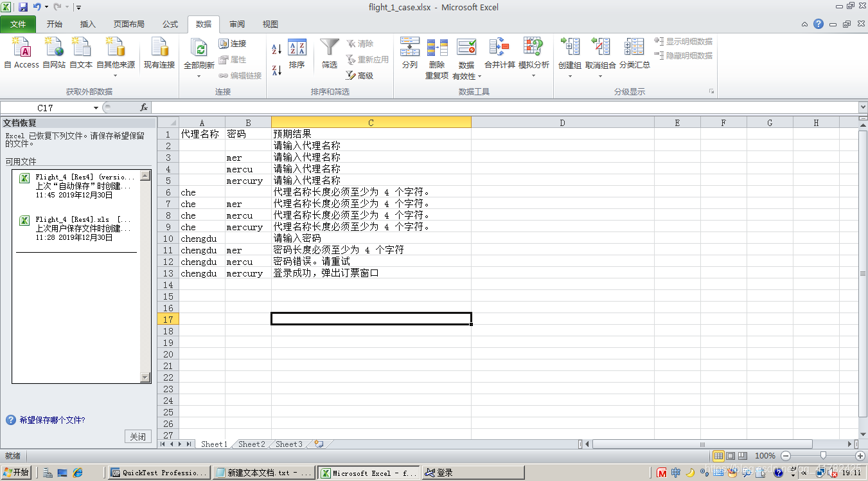Close document recovery pane with 关闭
Screen dimensions: 868x481
[137, 437]
